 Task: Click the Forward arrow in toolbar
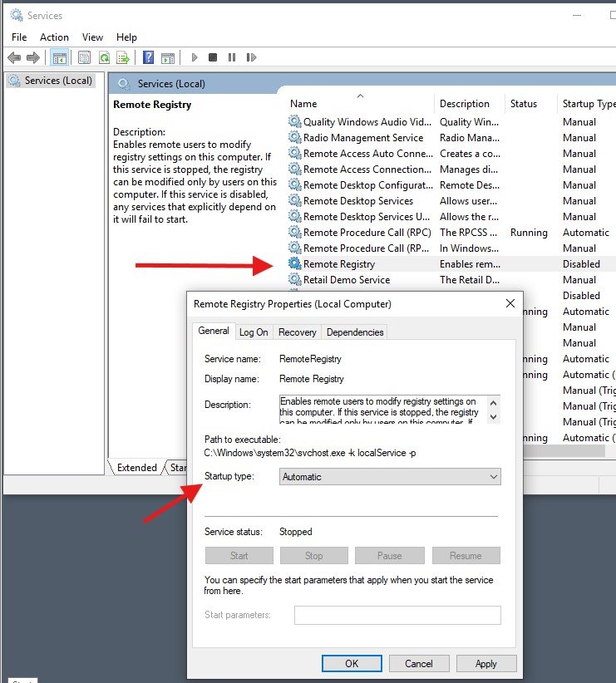pyautogui.click(x=33, y=57)
